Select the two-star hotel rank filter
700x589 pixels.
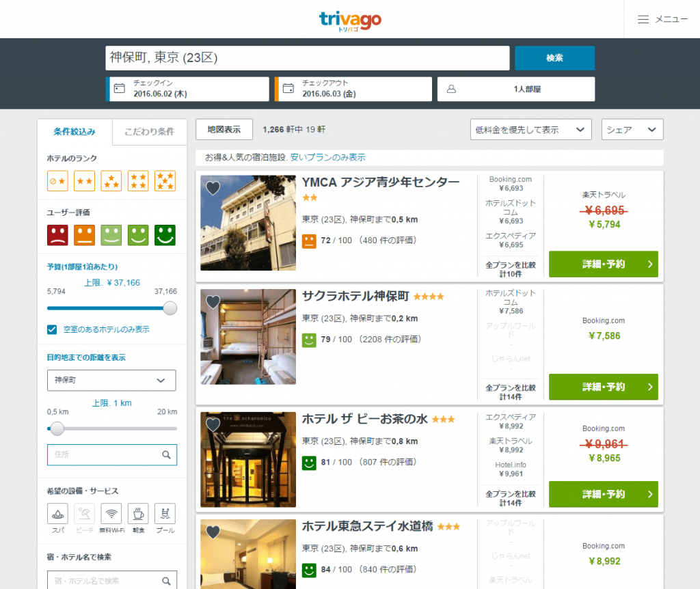84,181
